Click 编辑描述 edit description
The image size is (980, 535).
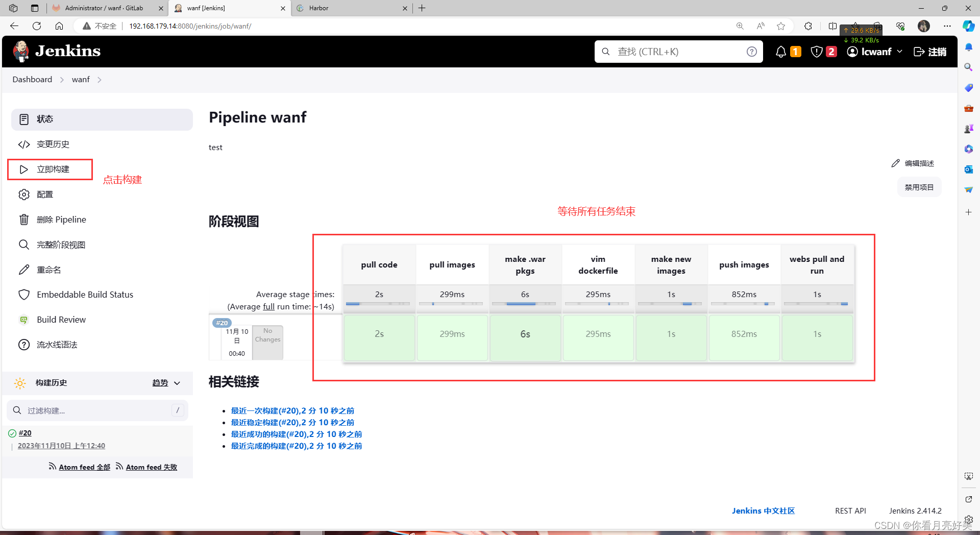(x=913, y=163)
